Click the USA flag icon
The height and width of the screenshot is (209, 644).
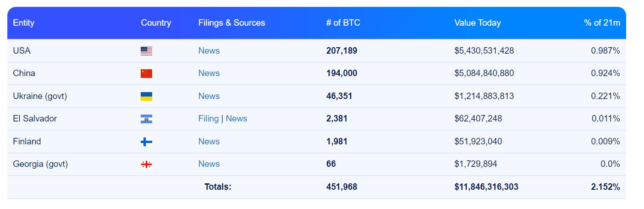146,51
